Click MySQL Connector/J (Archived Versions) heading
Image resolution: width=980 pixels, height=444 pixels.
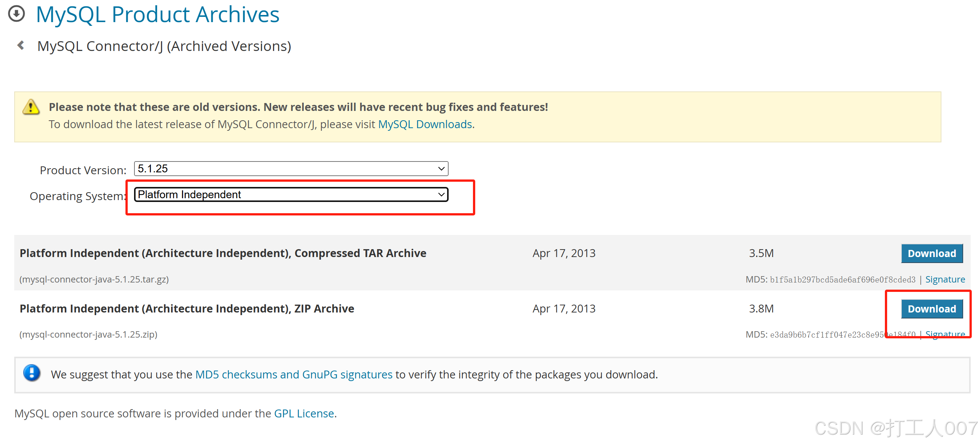(164, 46)
